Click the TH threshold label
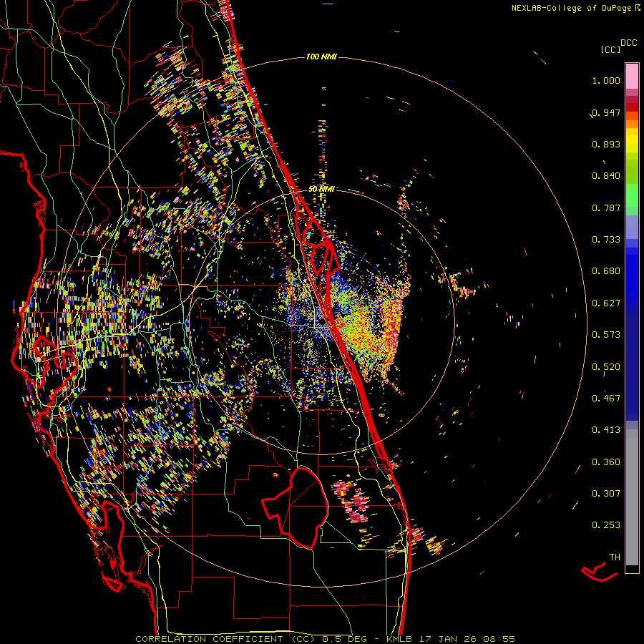The height and width of the screenshot is (644, 644). coord(614,557)
